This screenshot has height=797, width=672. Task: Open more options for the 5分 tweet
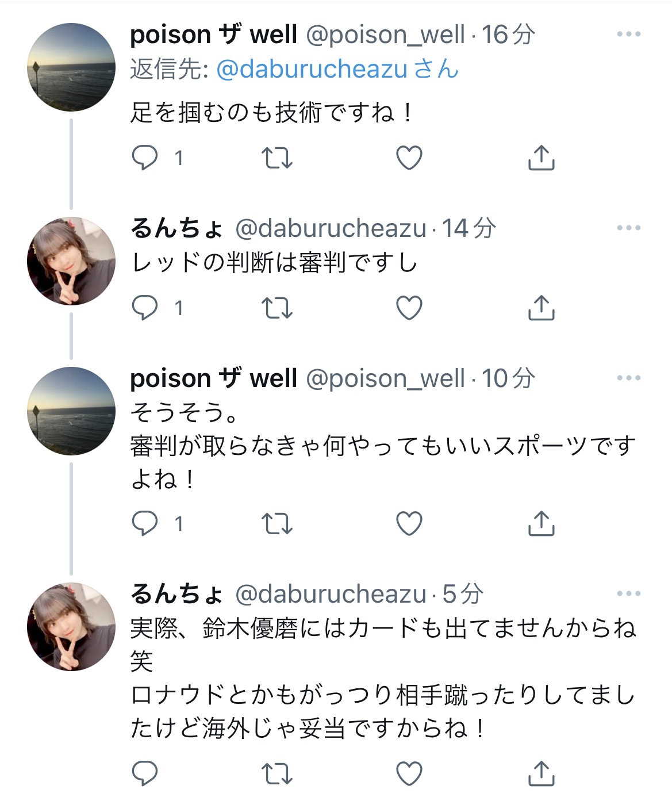point(628,593)
